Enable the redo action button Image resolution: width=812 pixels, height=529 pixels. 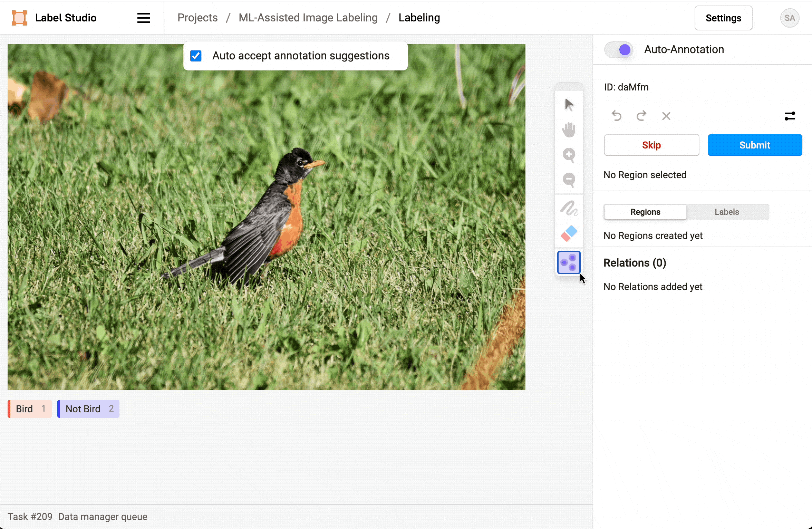642,116
